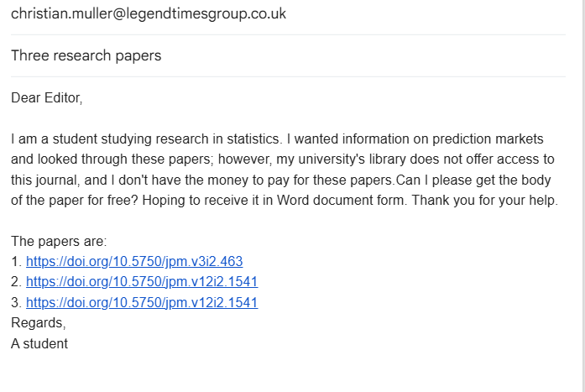The width and height of the screenshot is (585, 392).
Task: Click the "A student" signature
Action: (x=39, y=343)
